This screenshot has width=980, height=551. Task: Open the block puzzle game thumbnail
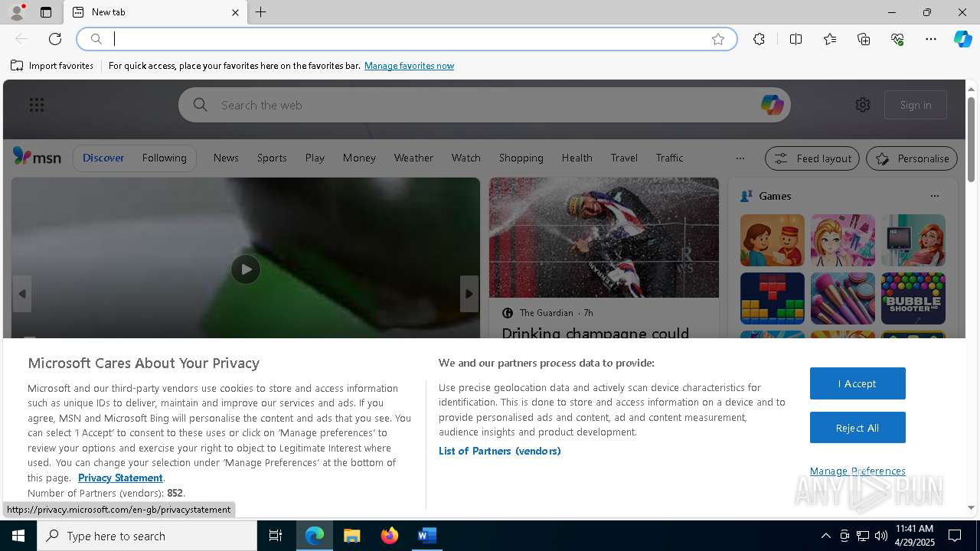coord(772,298)
